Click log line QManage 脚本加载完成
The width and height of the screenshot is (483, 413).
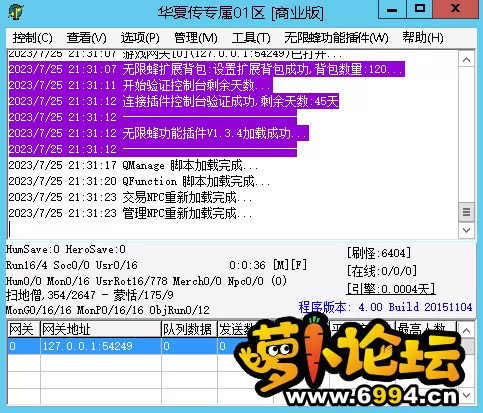[133, 165]
